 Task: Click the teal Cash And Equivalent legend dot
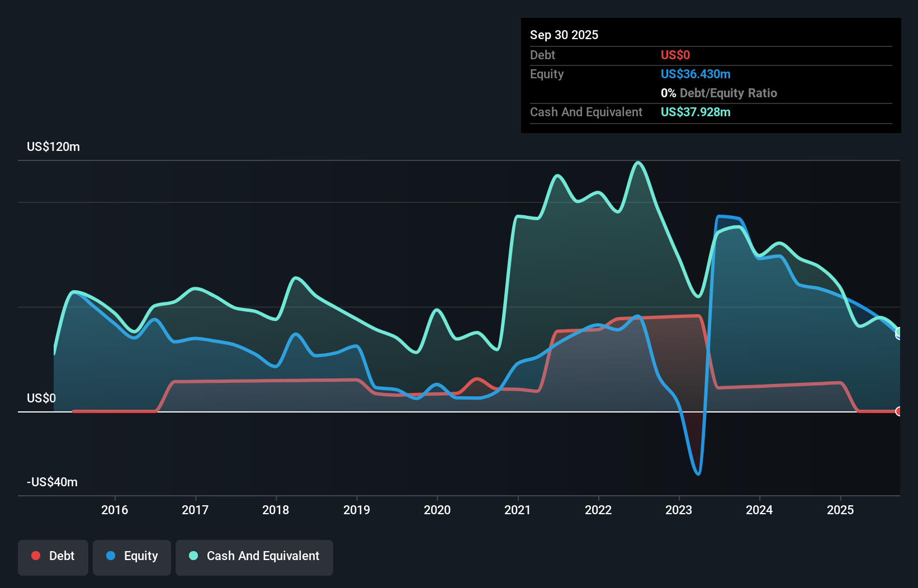(x=193, y=556)
